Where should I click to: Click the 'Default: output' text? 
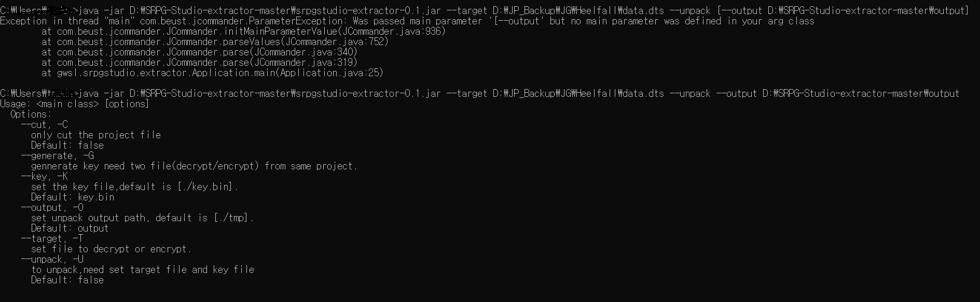point(70,228)
